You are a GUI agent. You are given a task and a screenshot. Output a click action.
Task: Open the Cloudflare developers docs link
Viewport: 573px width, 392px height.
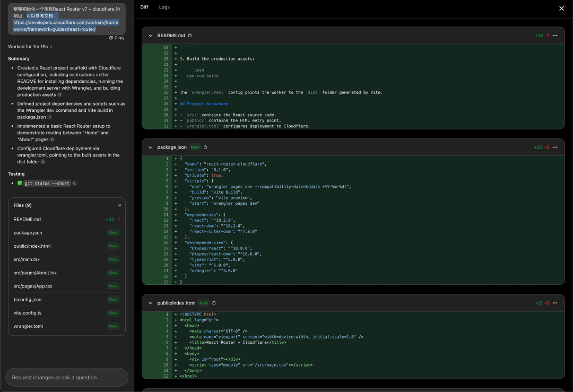66,25
